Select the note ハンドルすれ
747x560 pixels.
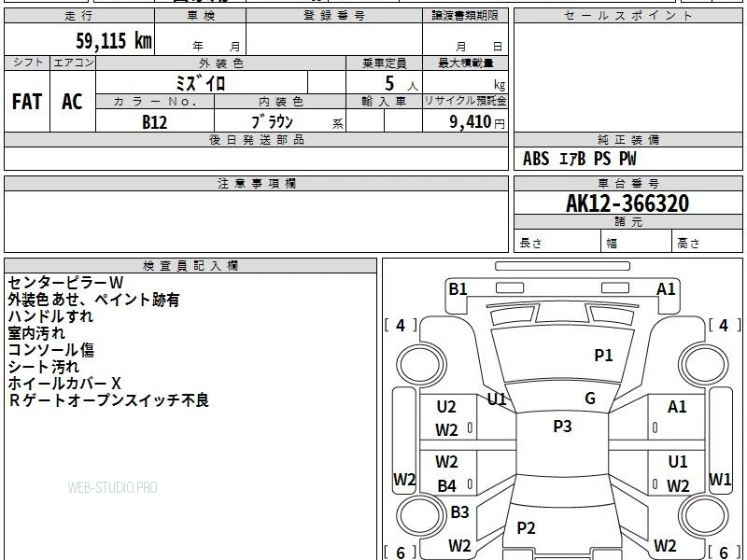[50, 316]
